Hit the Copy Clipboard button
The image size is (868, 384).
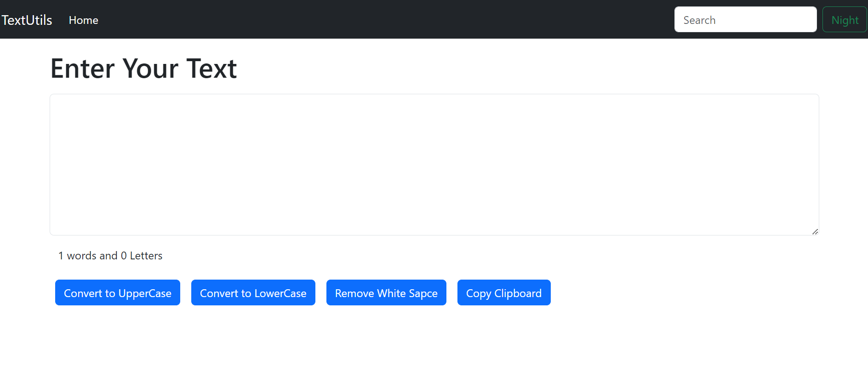click(x=503, y=293)
